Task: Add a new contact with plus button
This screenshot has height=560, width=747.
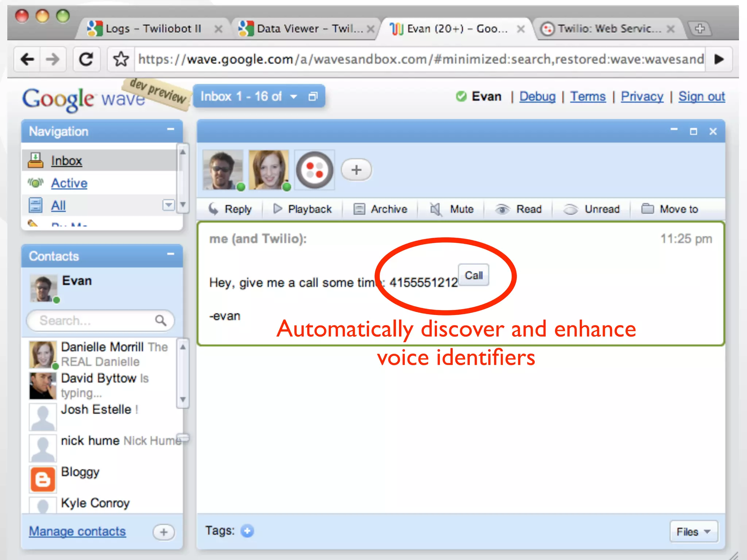Action: click(x=164, y=532)
